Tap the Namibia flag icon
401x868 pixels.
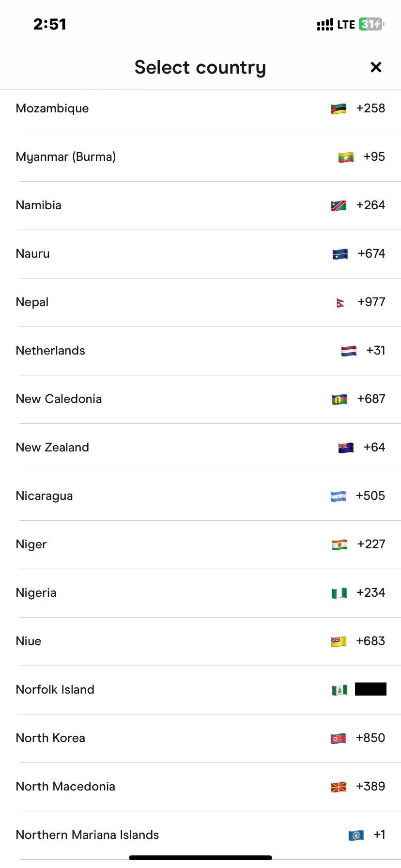339,205
